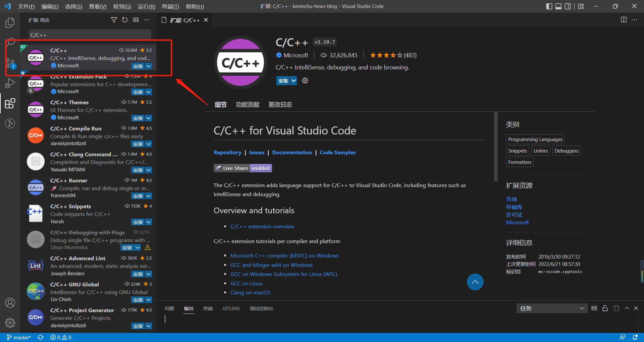Open GCC on Linux tutorial link
Viewport: 644px width, 342px height.
[x=247, y=283]
